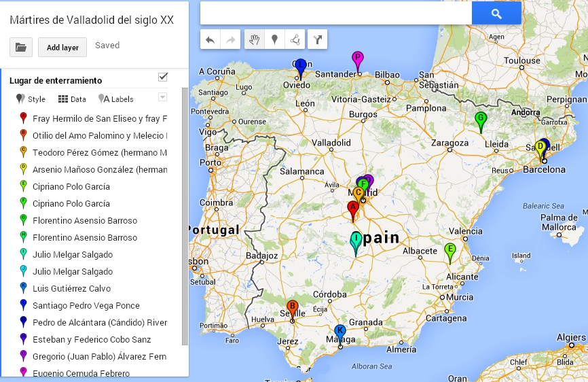Click the blue search magnifier button
The width and height of the screenshot is (588, 382).
coord(496,13)
